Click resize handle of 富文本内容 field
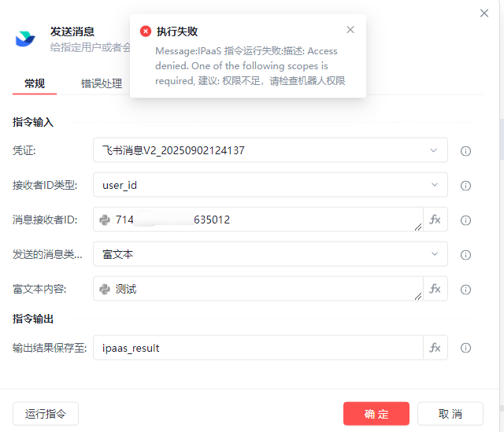The width and height of the screenshot is (504, 432). click(418, 296)
